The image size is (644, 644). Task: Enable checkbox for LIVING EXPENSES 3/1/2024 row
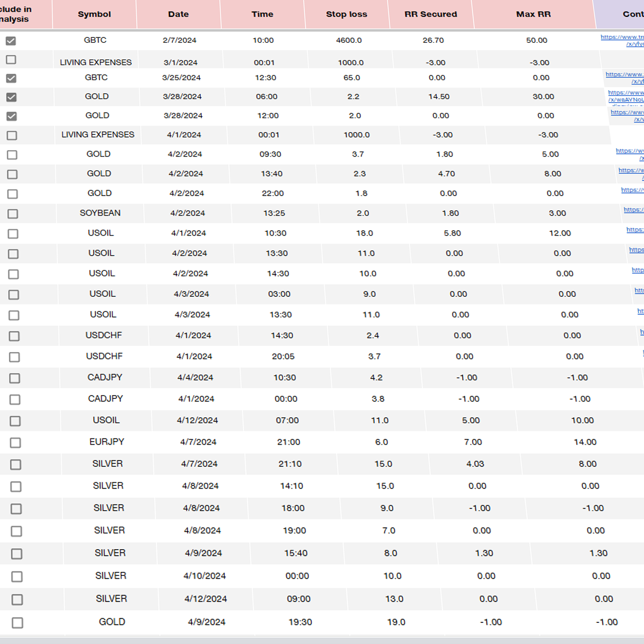tap(10, 60)
